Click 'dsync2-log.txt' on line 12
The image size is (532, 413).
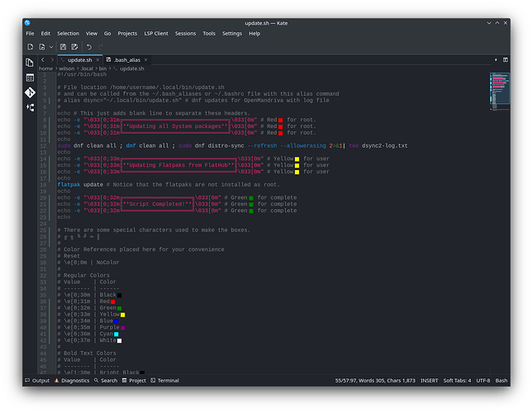click(x=384, y=146)
